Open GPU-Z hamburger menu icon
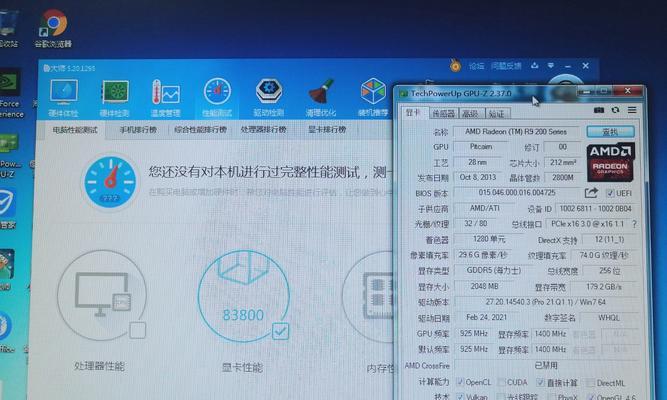 point(632,110)
